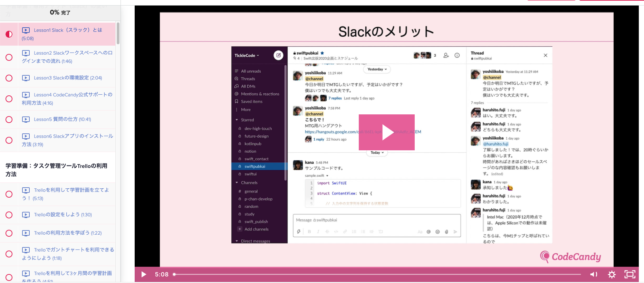Toggle completion circle for Trelloの利用方法を学ぼう

[9, 233]
